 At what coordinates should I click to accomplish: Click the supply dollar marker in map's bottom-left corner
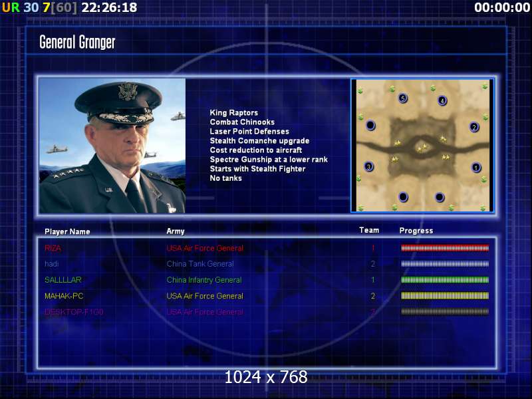point(360,207)
